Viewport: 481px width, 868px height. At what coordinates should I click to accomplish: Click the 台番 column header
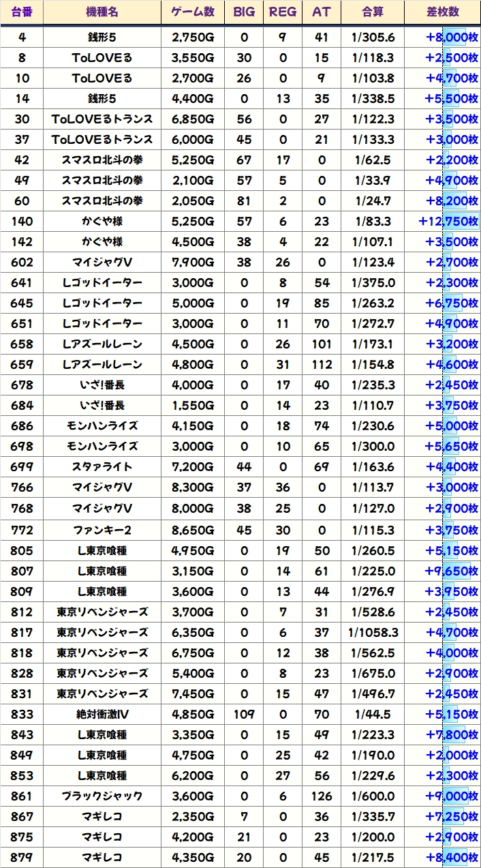point(22,12)
